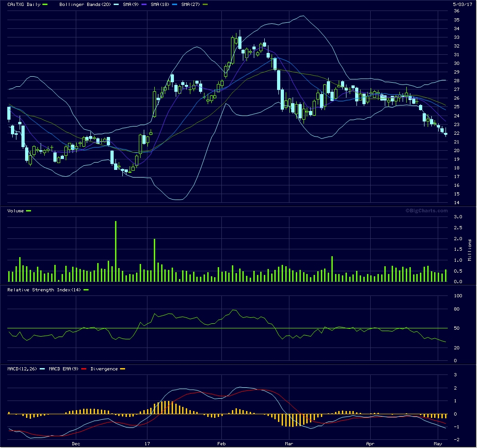
Task: Click the Feb label on the time axis
Action: tap(221, 443)
